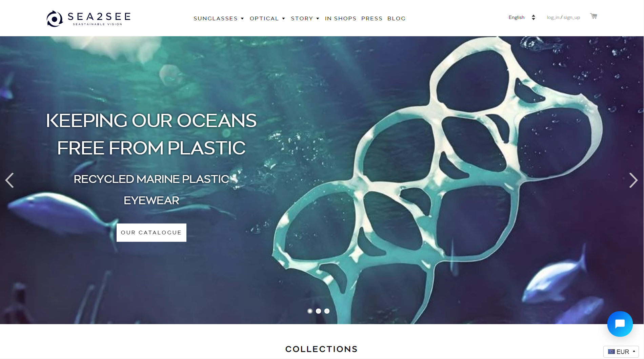
Task: Expand the Optical dropdown menu
Action: 267,18
